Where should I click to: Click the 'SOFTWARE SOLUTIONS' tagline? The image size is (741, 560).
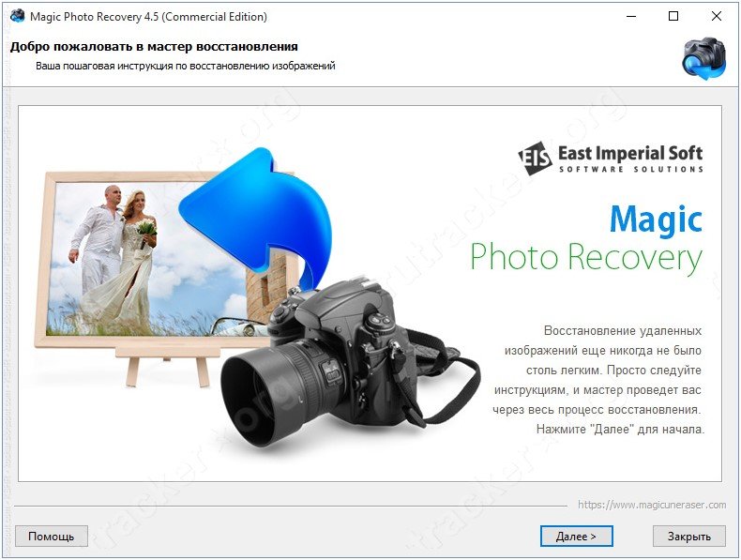[631, 169]
